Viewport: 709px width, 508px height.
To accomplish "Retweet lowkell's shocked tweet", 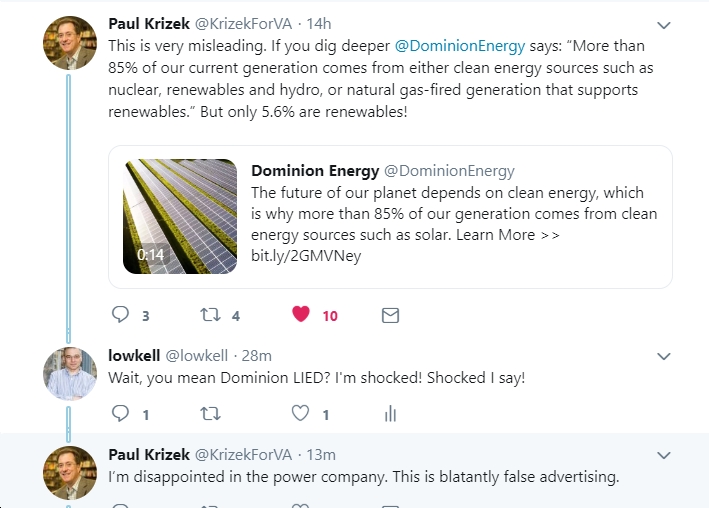I will tap(210, 413).
